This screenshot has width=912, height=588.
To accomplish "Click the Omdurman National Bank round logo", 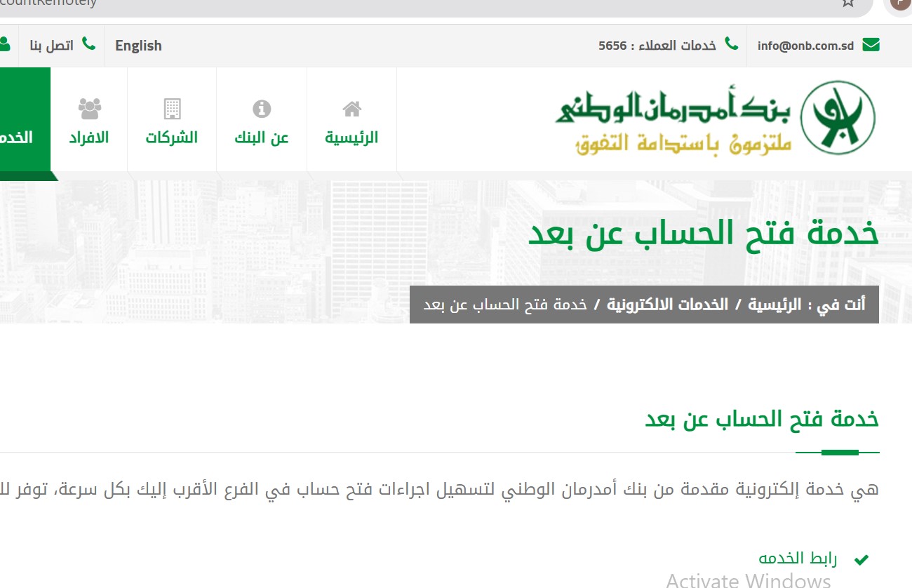I will coord(838,117).
